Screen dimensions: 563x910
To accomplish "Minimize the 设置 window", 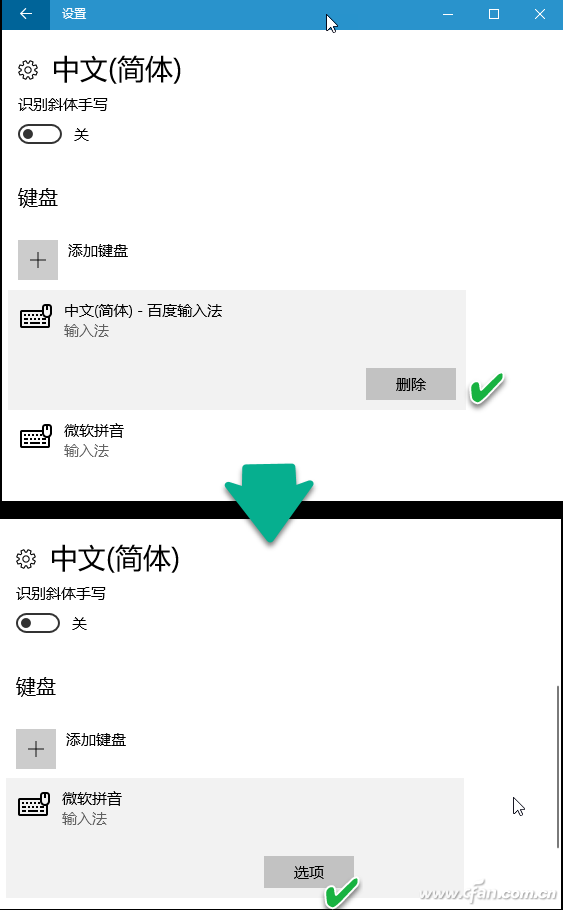I will [x=448, y=14].
